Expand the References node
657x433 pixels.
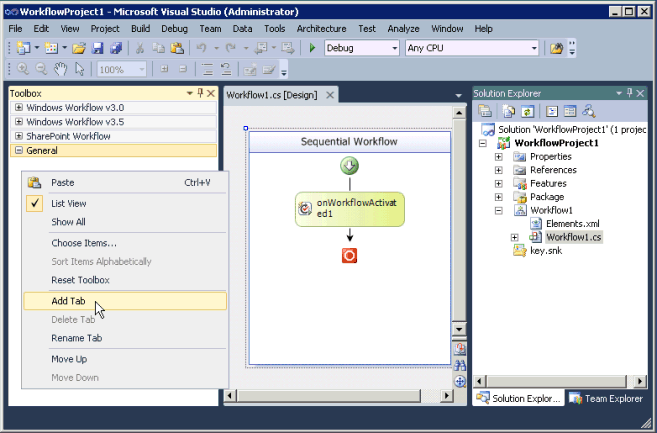499,170
